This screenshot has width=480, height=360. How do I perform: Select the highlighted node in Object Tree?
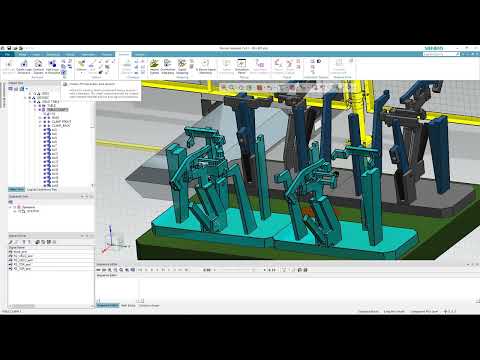pos(57,110)
